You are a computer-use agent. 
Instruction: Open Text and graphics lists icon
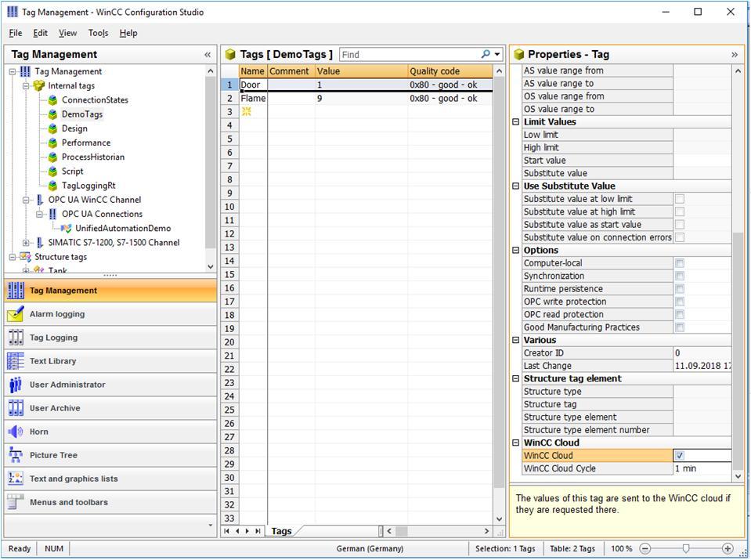tap(16, 479)
